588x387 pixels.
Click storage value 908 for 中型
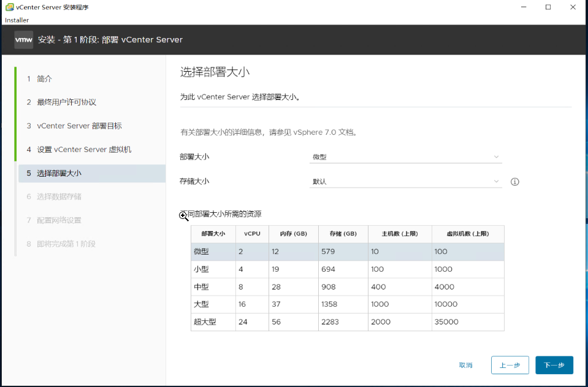click(329, 287)
